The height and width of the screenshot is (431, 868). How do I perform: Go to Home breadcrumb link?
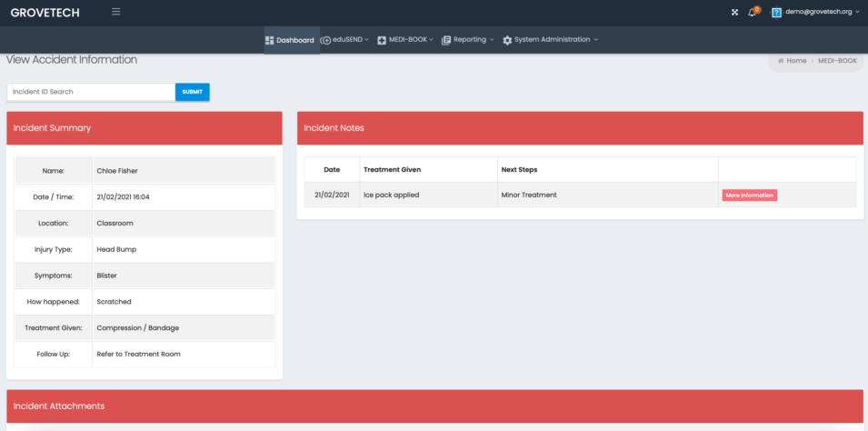(795, 61)
